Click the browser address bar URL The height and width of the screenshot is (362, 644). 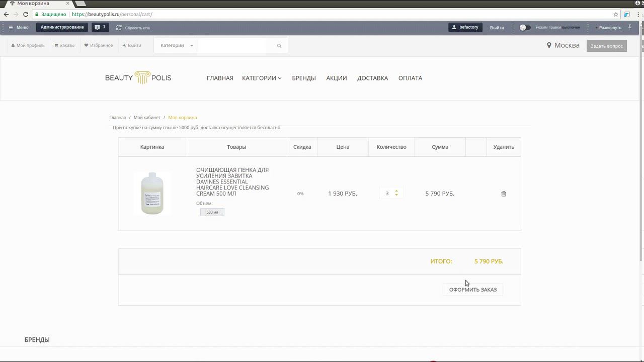pyautogui.click(x=112, y=15)
